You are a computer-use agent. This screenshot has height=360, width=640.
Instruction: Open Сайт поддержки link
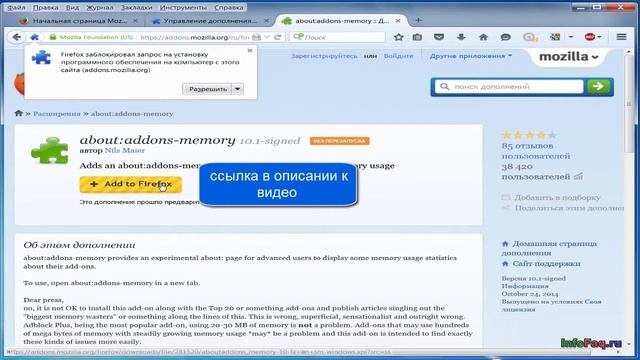pyautogui.click(x=546, y=264)
